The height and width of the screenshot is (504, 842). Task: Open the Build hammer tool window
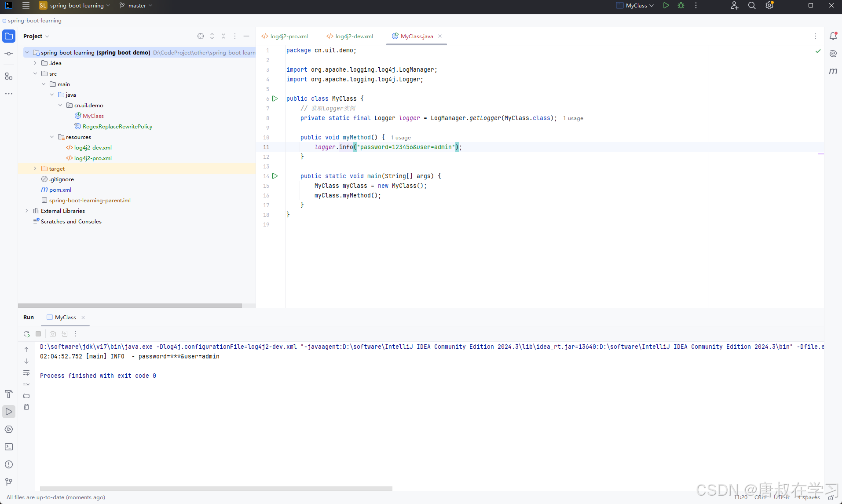(9, 394)
